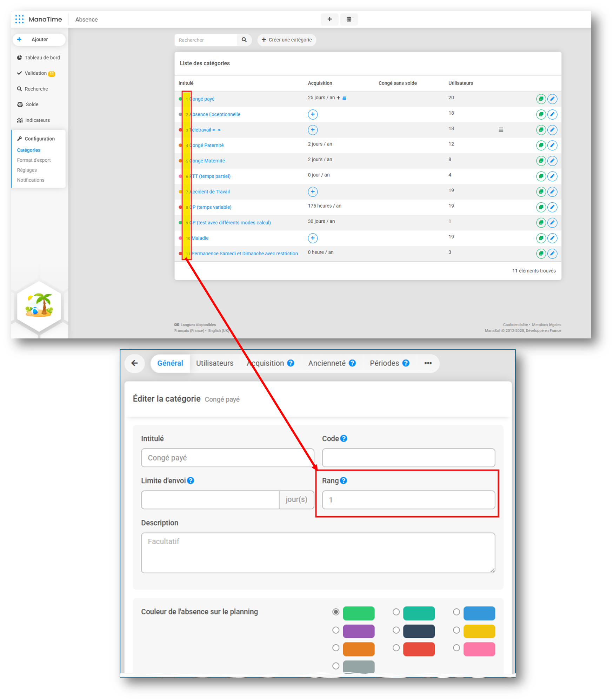Click the Intitulé input field

point(227,458)
